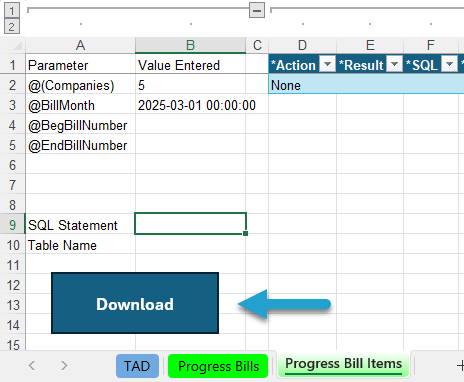This screenshot has width=464, height=382.
Task: Click the Download button
Action: [x=135, y=303]
